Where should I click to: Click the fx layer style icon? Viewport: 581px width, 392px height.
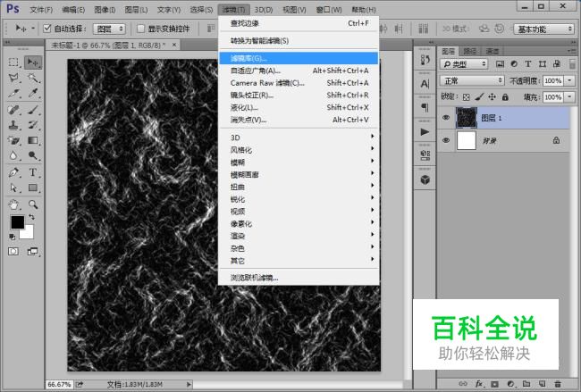coord(479,384)
